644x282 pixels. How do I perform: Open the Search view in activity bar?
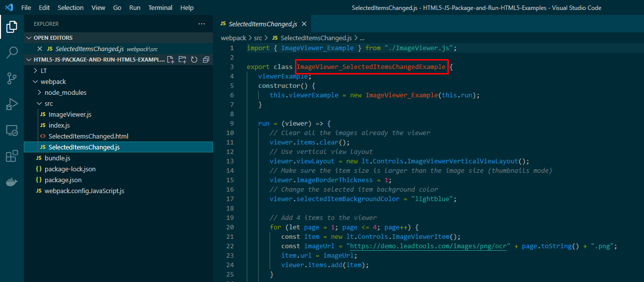point(12,52)
